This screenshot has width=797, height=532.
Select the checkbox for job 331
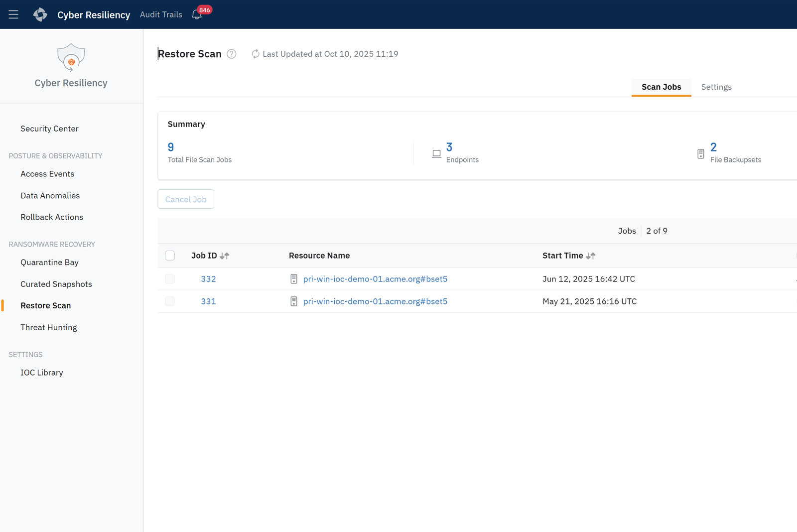(170, 301)
